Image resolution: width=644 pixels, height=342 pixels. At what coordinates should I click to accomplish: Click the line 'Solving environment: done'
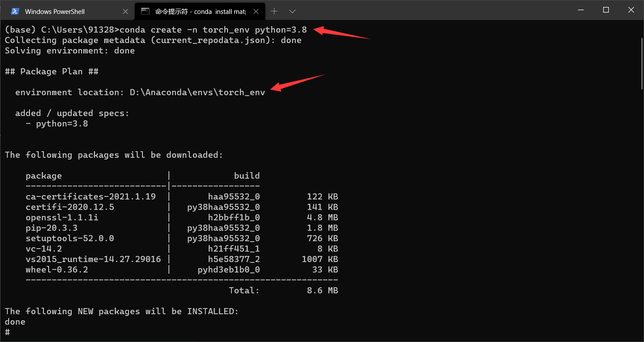click(70, 51)
